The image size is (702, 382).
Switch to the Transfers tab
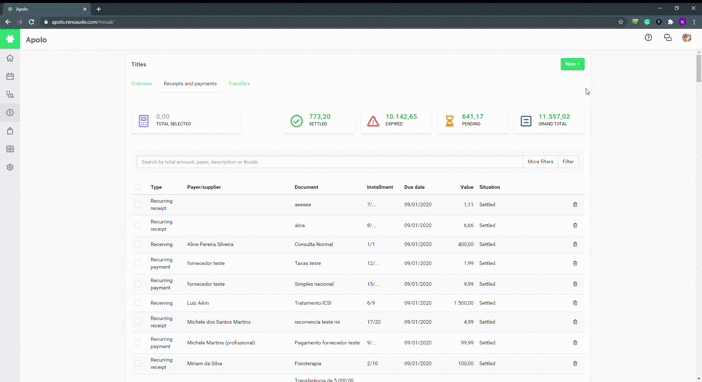[x=239, y=84]
